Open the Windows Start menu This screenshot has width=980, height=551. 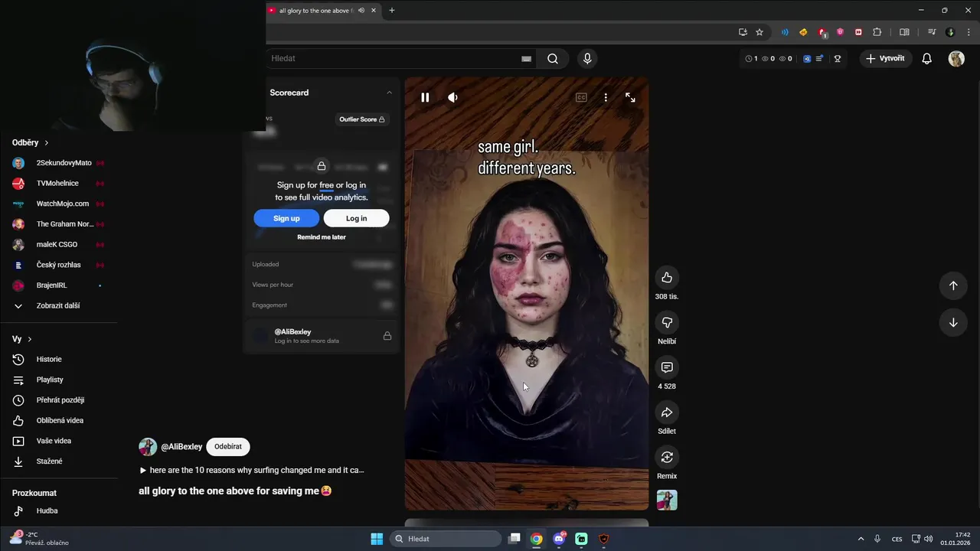377,539
